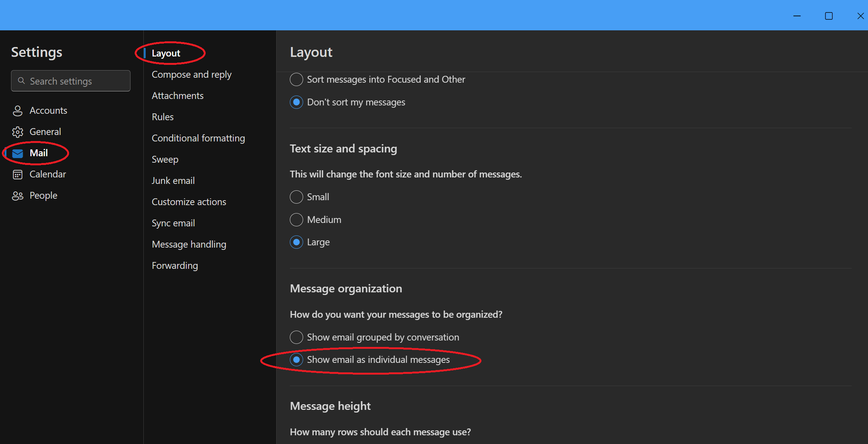Viewport: 868px width, 444px height.
Task: Open Conditional formatting section
Action: tap(198, 138)
